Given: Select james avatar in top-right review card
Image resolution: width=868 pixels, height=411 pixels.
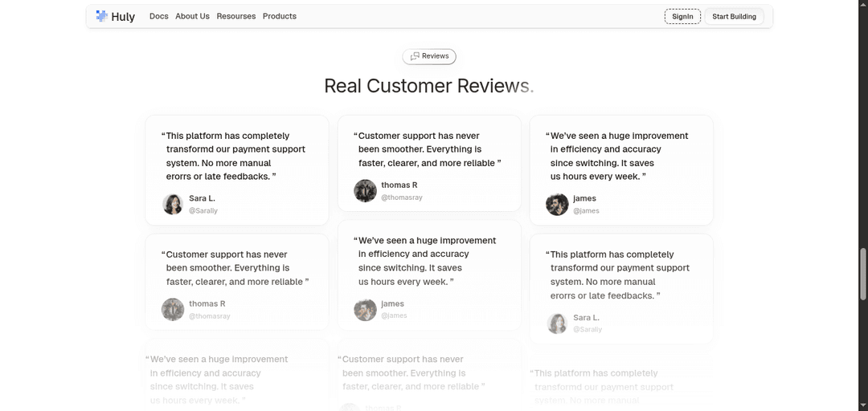Looking at the screenshot, I should tap(557, 204).
